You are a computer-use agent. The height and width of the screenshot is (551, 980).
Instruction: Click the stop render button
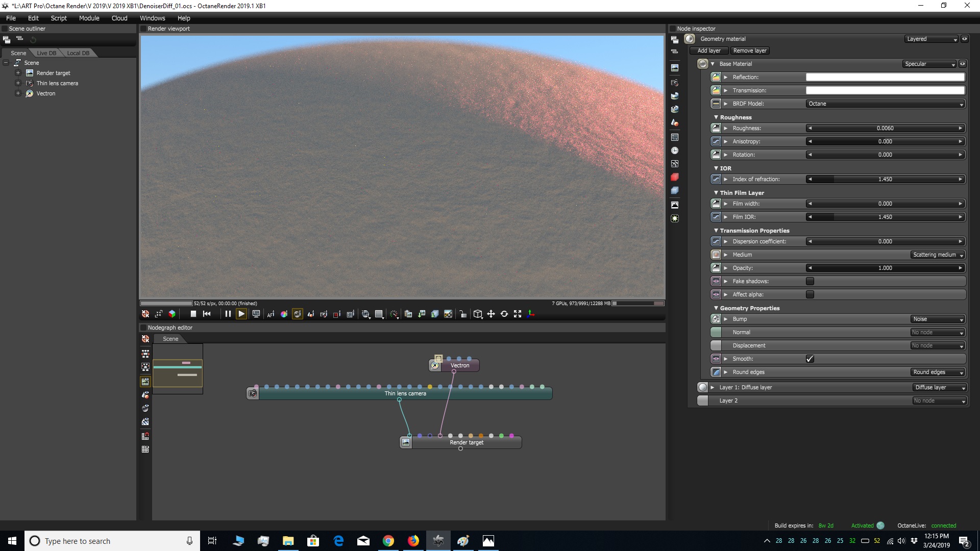tap(193, 314)
